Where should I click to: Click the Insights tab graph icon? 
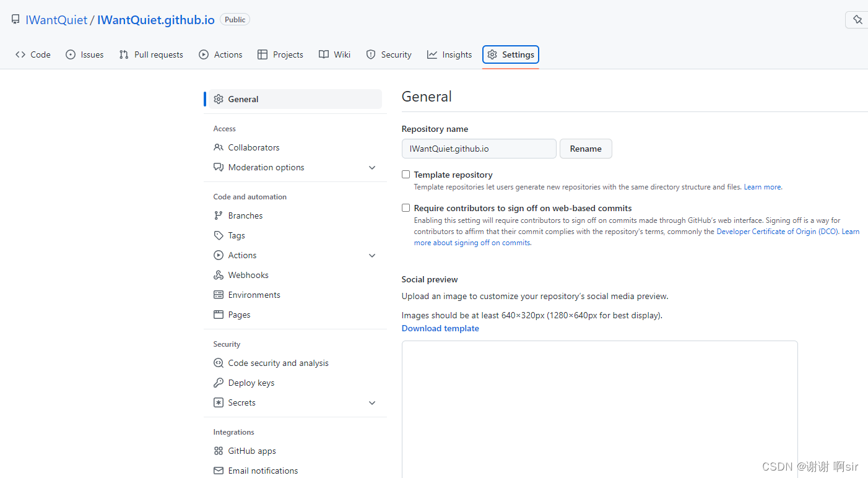[x=432, y=54]
